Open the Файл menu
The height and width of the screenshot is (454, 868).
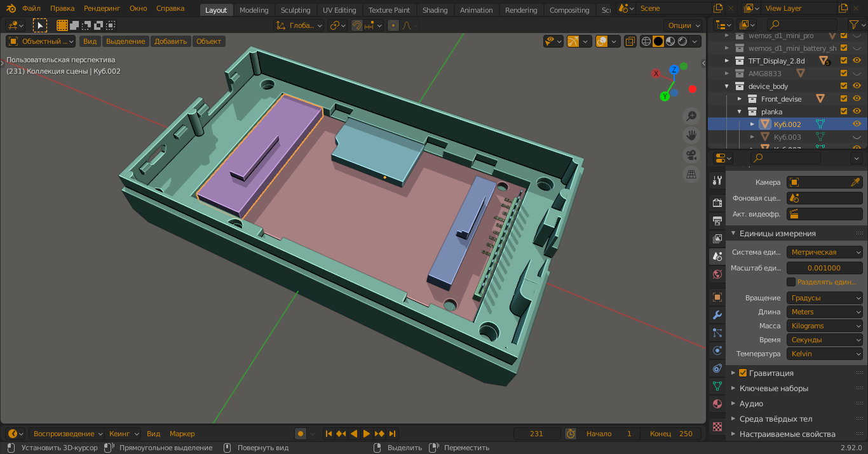(x=31, y=8)
